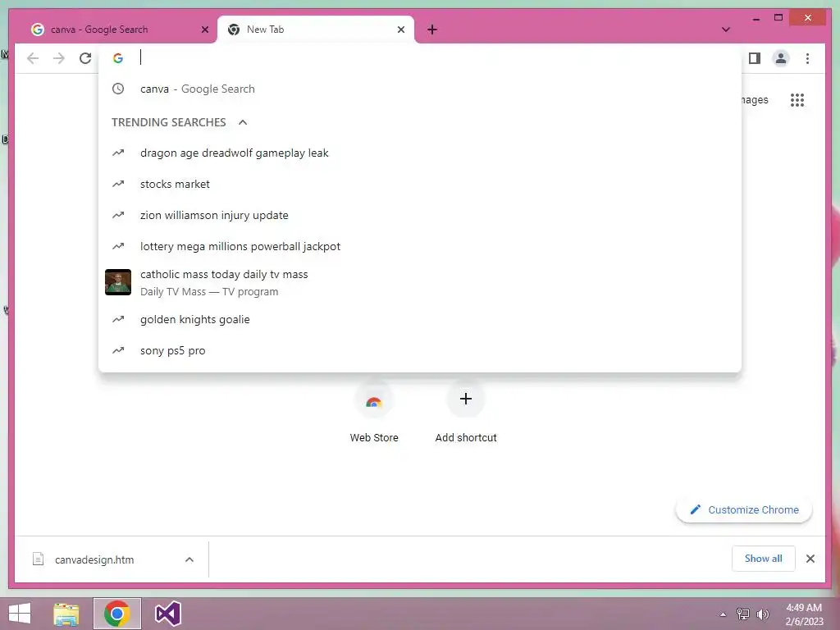Open the tab search chevron
The width and height of the screenshot is (840, 630).
725,30
